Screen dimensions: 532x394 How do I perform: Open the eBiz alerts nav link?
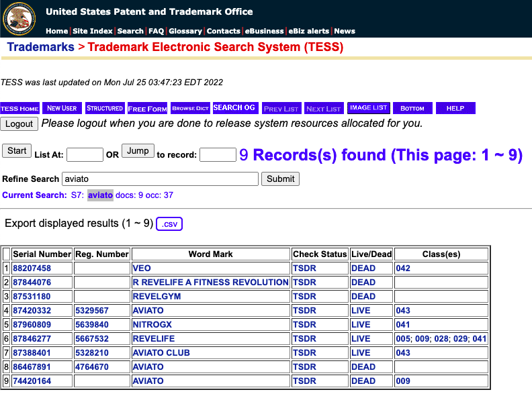[x=309, y=31]
